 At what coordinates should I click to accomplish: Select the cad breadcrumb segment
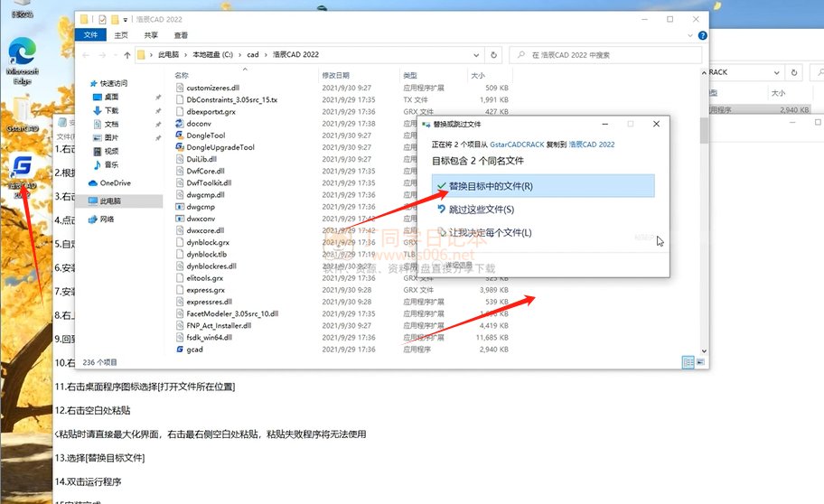(253, 55)
